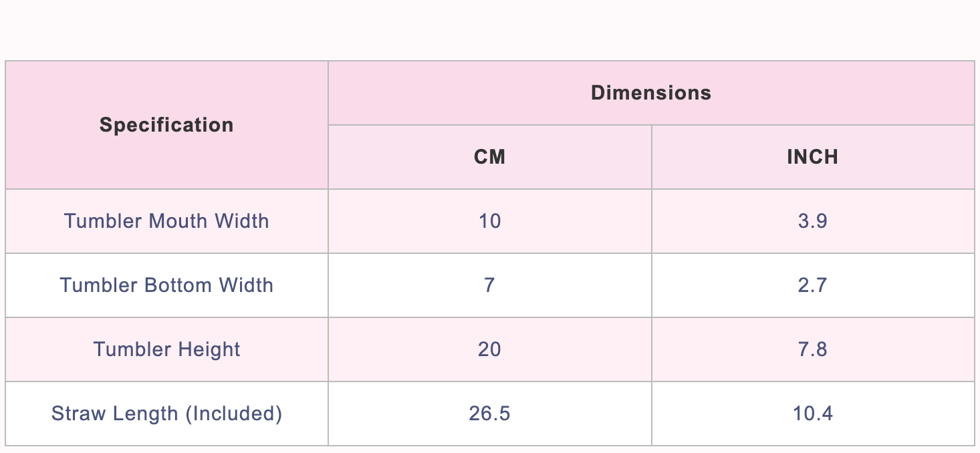Click the Tumbler Mouth Width label
Viewport: 980px width, 453px height.
166,221
